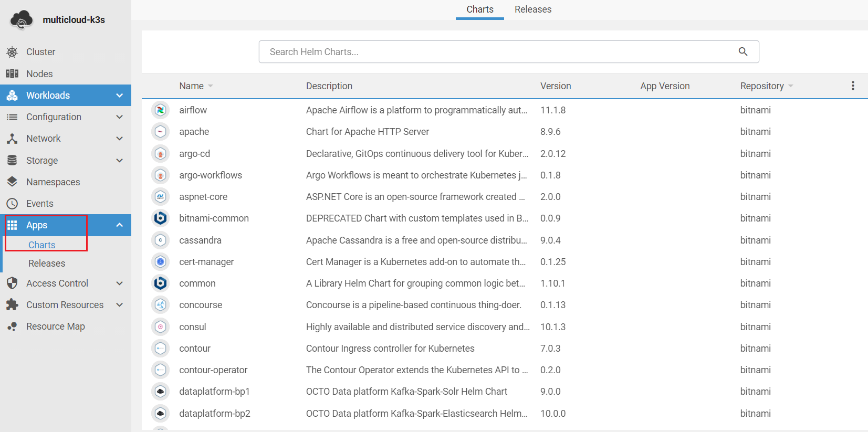Click the apache chart logo
This screenshot has height=432, width=868.
coord(161,131)
